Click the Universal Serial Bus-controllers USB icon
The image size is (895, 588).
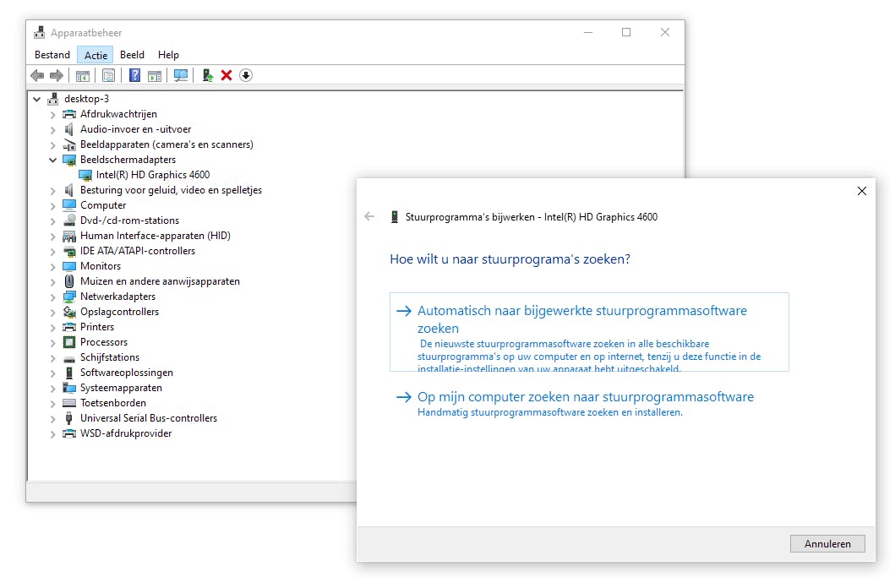[69, 418]
